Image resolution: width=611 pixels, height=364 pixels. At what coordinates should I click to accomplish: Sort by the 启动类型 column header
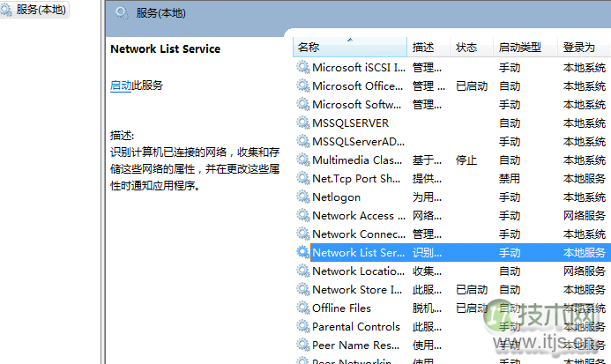coord(525,48)
